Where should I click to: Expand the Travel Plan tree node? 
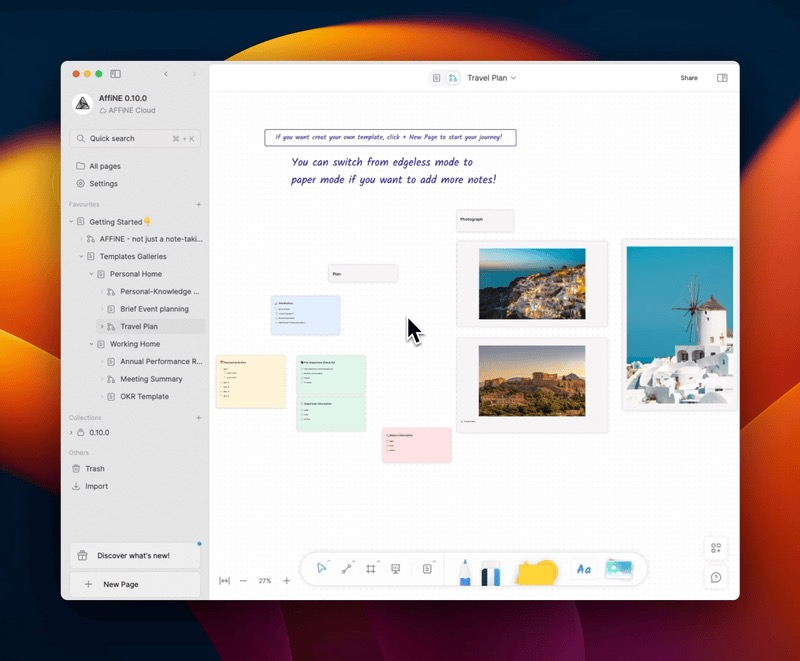point(102,326)
